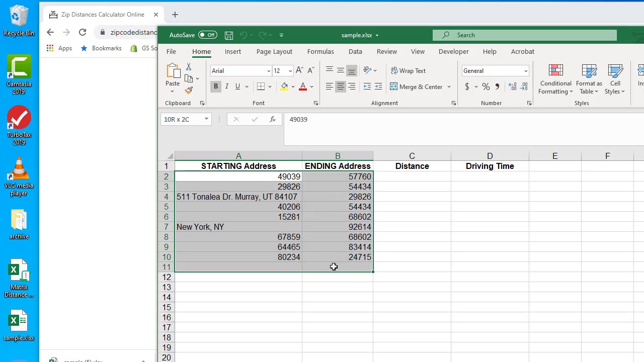Click the browser Back arrow
Image resolution: width=644 pixels, height=362 pixels.
(50, 32)
